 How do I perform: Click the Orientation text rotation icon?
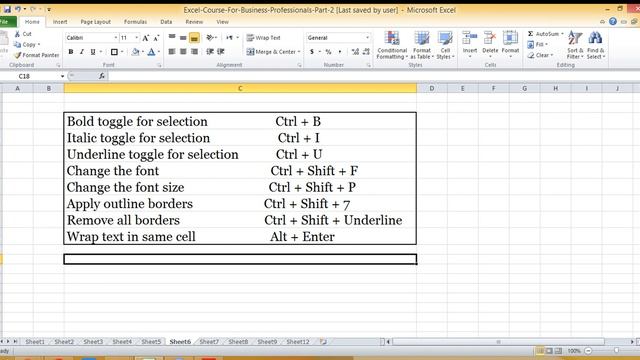210,38
